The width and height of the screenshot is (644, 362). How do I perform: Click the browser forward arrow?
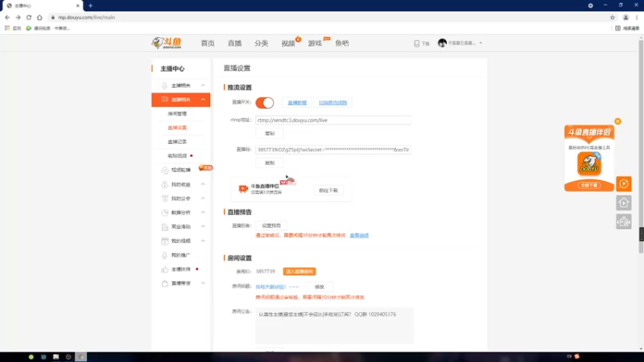tap(18, 17)
